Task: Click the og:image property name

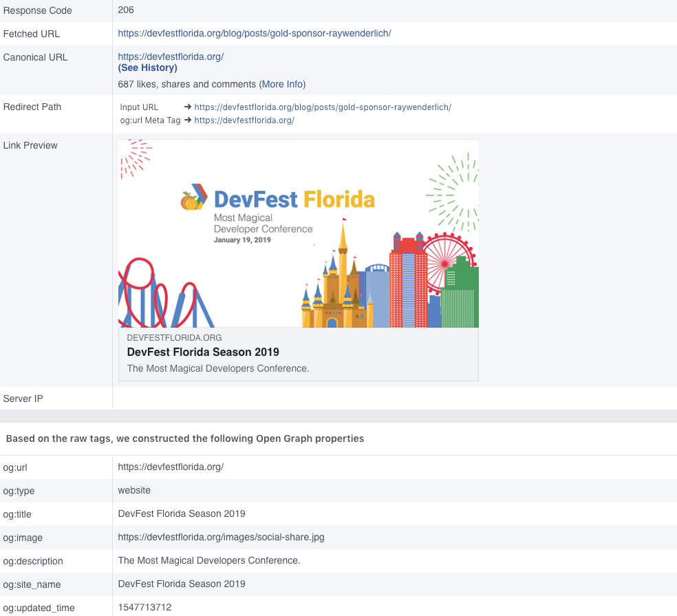Action: click(23, 538)
